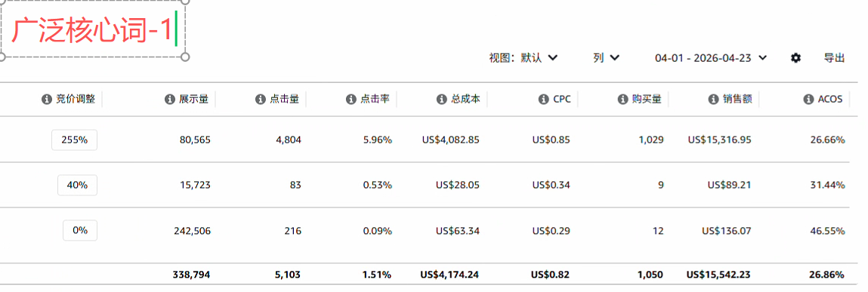Select the ACOS value 31.44%

(828, 186)
